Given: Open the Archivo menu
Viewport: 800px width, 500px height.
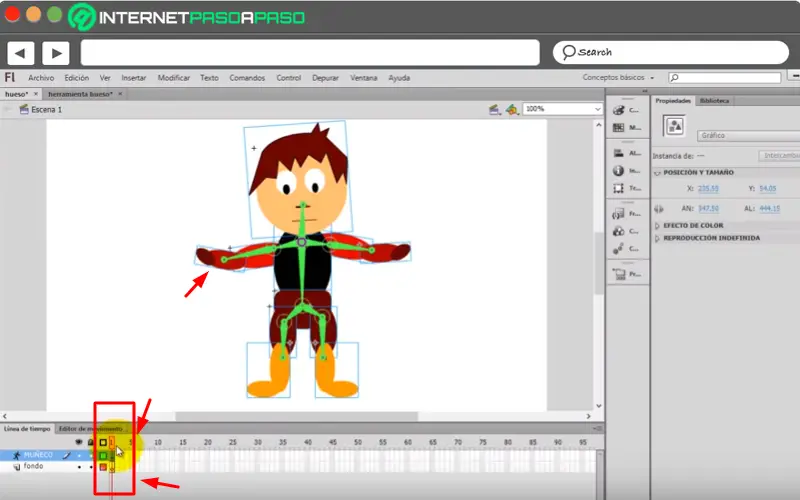Looking at the screenshot, I should 41,78.
